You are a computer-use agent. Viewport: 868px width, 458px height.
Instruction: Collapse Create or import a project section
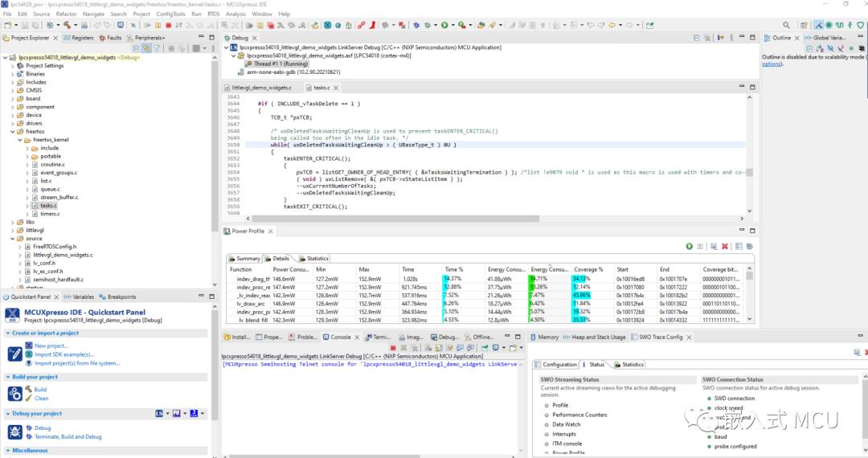[8, 333]
